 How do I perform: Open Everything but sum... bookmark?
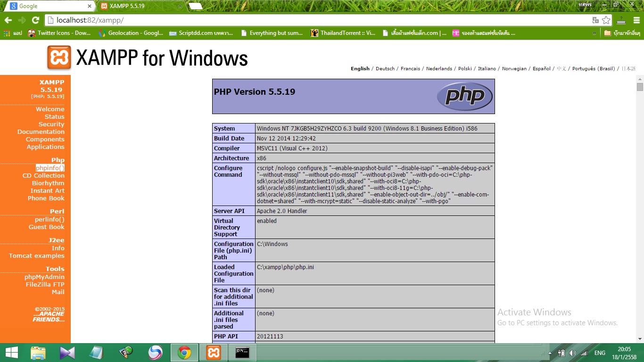[x=272, y=33]
